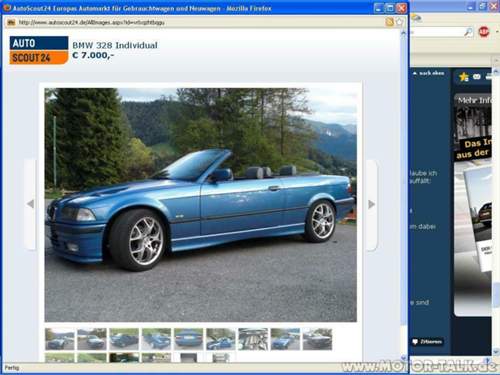Select the fourth thumbnail in the gallery row
The height and width of the screenshot is (375, 500).
tap(156, 339)
